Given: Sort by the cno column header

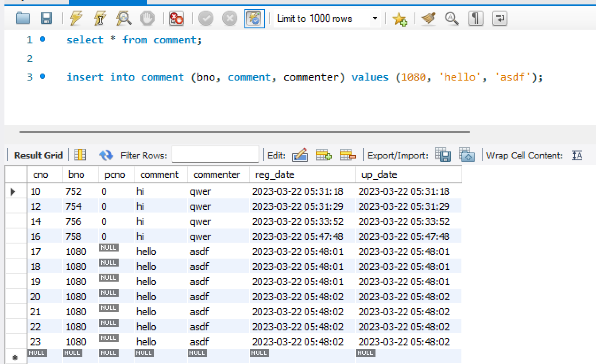Looking at the screenshot, I should coord(45,174).
